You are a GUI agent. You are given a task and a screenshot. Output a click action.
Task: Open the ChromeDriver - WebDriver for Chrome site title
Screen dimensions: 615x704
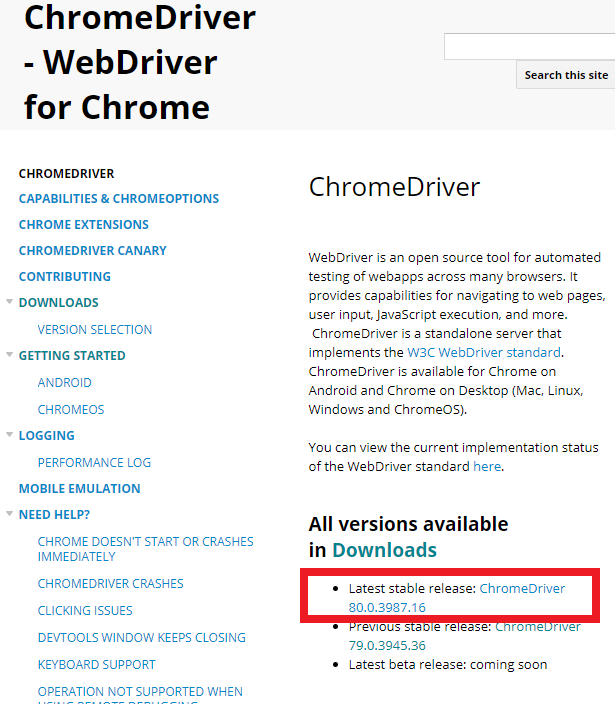click(x=140, y=62)
